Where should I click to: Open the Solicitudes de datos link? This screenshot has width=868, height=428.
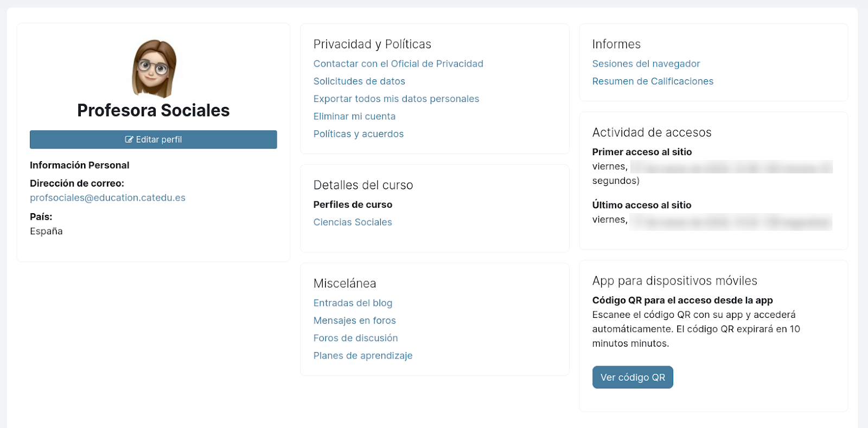[x=359, y=81]
